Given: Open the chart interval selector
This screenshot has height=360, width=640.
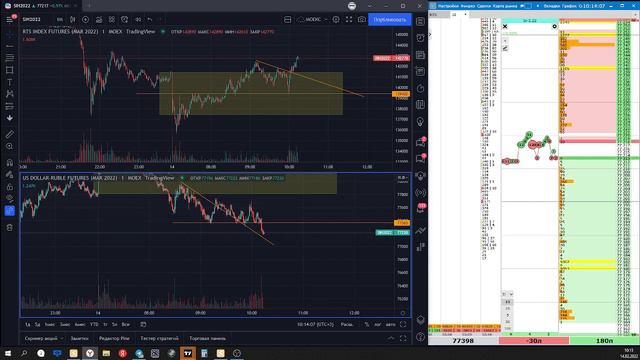Looking at the screenshot, I should tap(60, 19).
